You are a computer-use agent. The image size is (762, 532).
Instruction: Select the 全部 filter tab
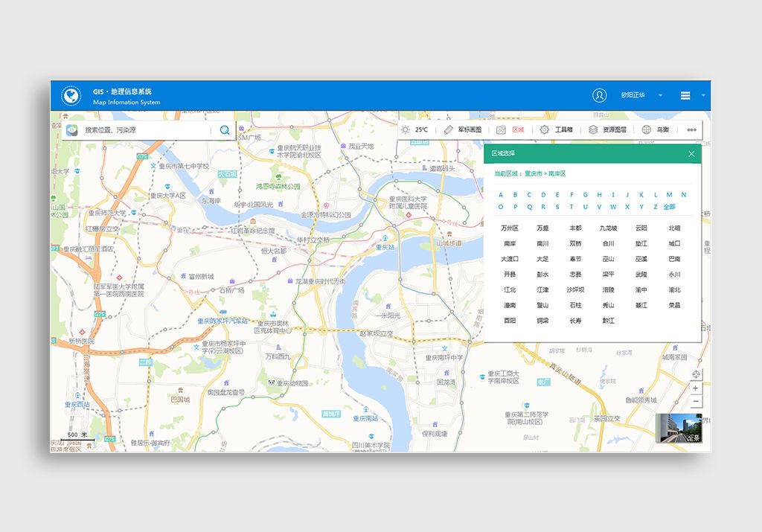[x=670, y=207]
